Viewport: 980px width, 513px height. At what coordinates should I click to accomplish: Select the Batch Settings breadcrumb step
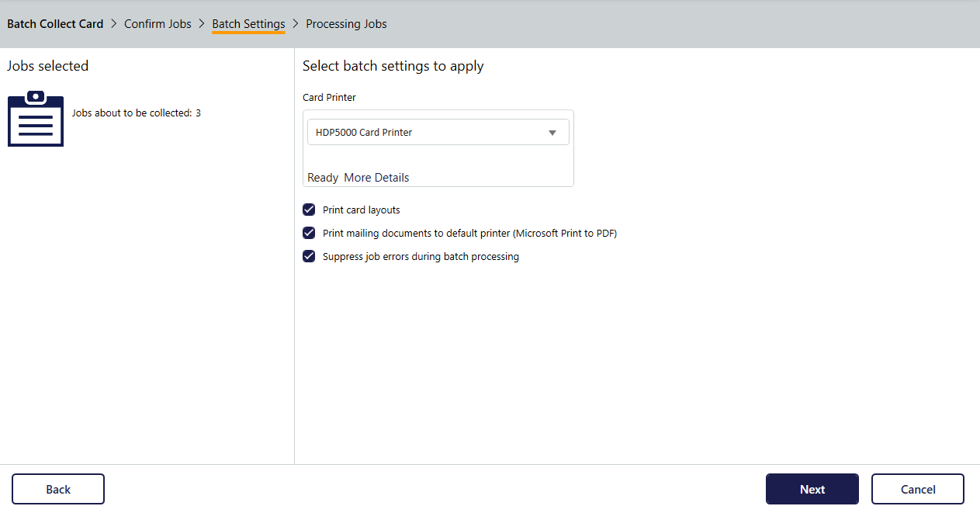(x=248, y=24)
